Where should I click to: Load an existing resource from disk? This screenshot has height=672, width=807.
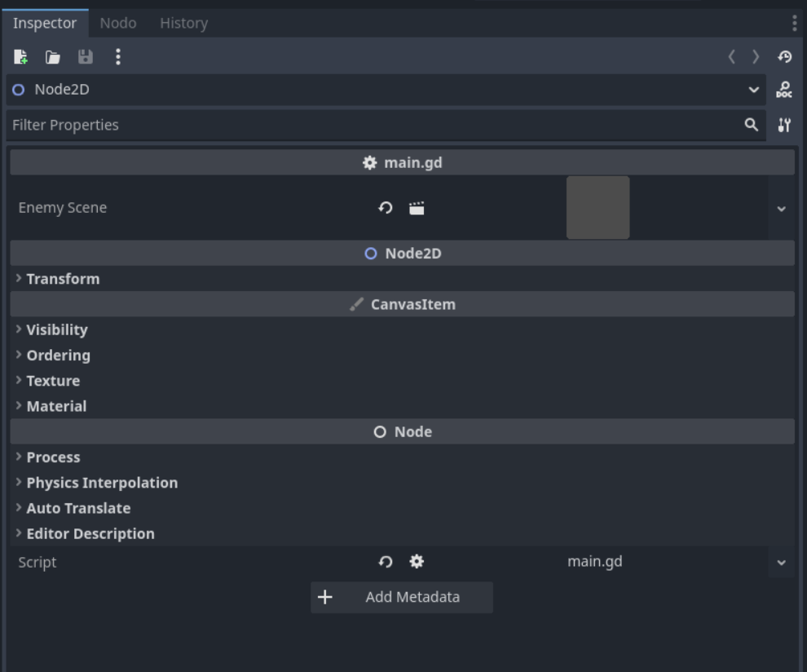(x=53, y=57)
